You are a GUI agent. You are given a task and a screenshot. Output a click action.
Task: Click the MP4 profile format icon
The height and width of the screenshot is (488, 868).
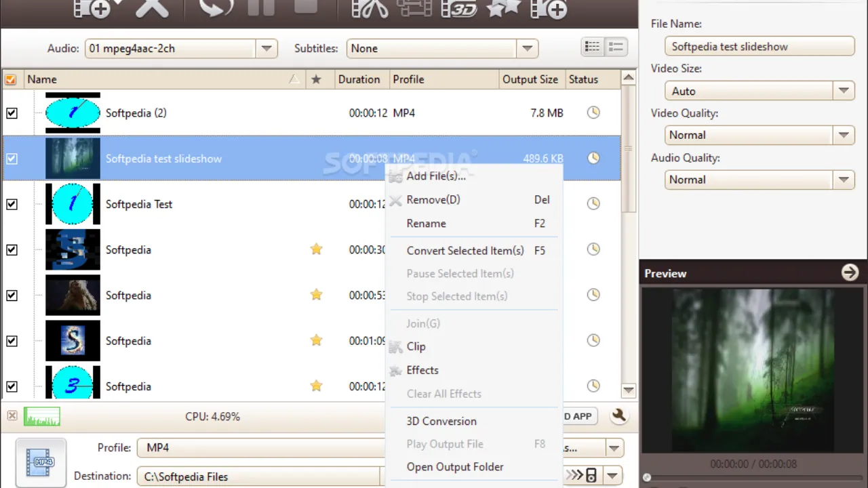coord(41,462)
